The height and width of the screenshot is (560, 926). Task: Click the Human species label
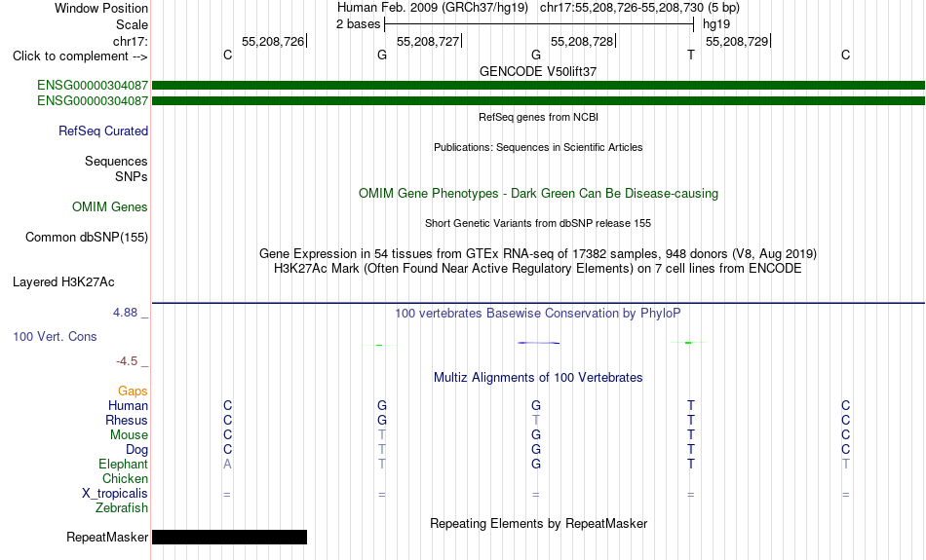[128, 406]
